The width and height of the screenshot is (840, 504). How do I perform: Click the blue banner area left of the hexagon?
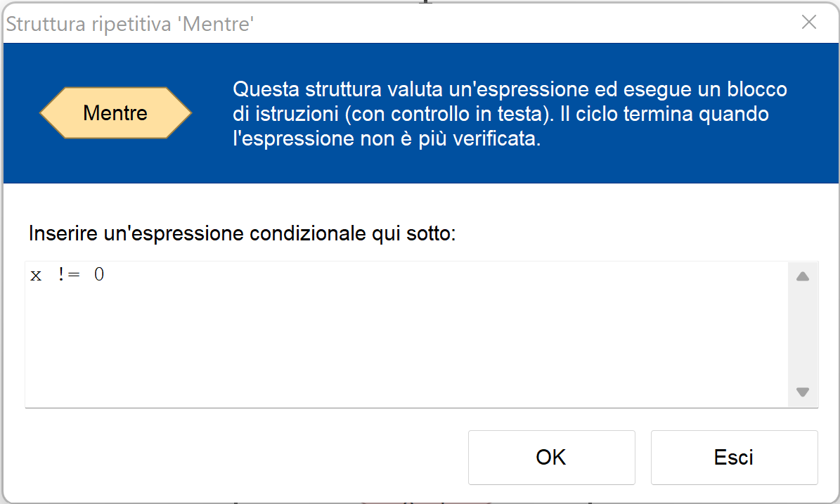(x=21, y=112)
